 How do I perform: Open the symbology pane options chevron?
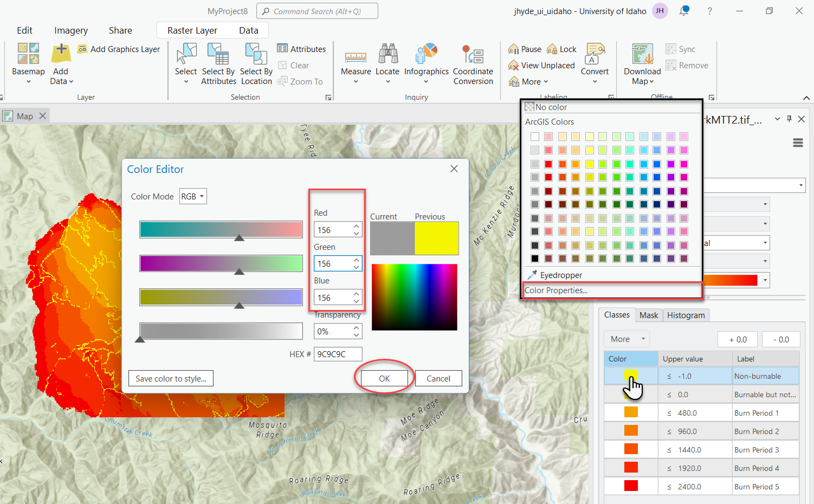778,119
